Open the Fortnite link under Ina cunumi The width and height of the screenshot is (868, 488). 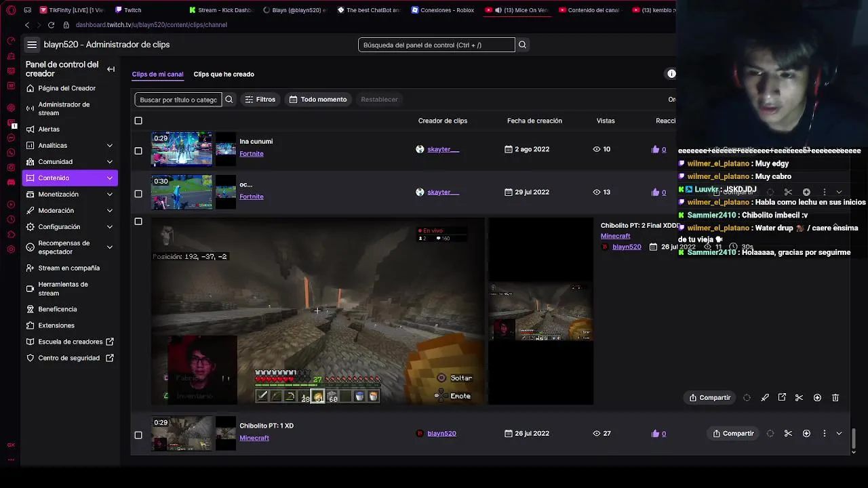pyautogui.click(x=251, y=154)
